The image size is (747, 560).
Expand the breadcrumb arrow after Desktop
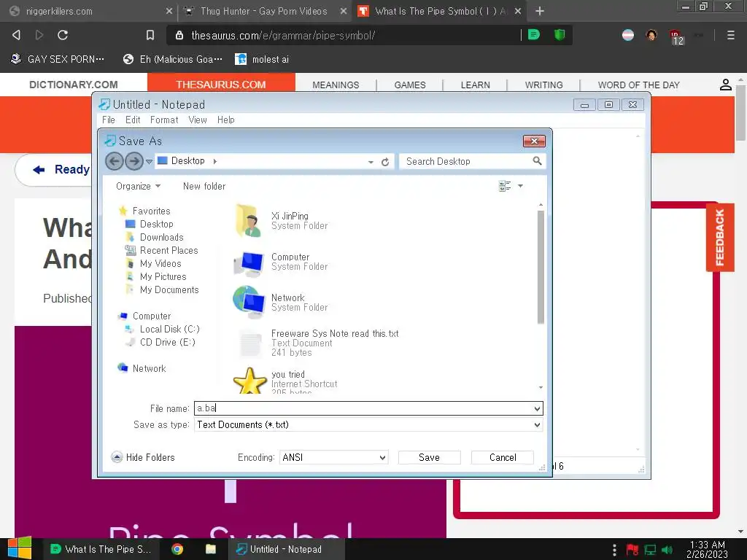tap(215, 161)
